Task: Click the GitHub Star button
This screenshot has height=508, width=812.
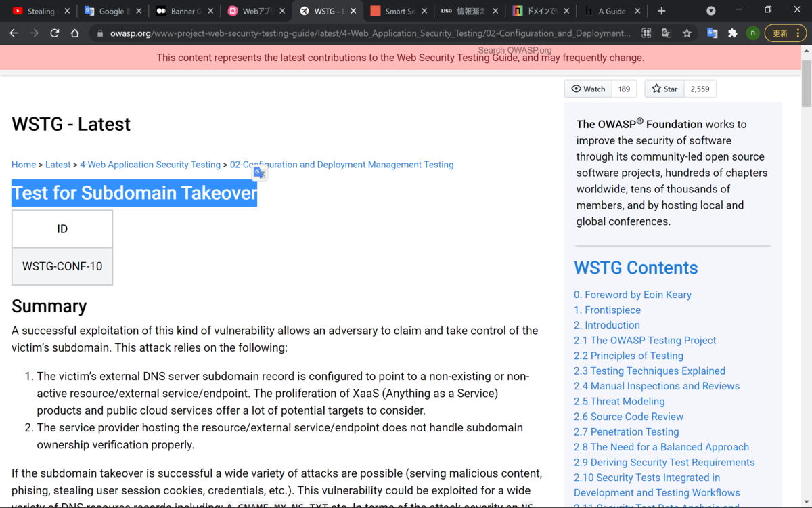Action: [x=664, y=89]
